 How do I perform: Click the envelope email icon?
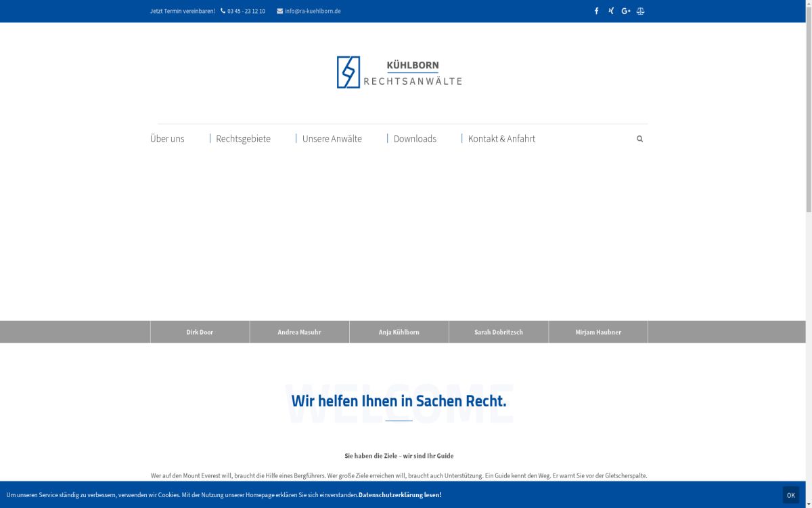click(x=279, y=11)
